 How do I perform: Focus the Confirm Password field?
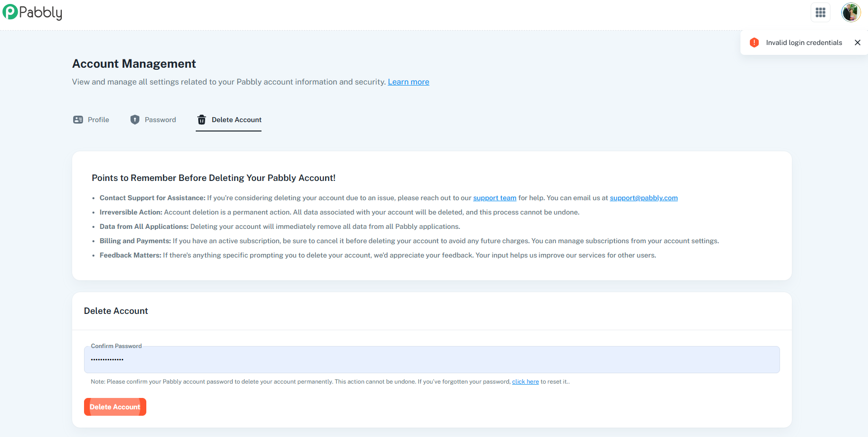[432, 359]
